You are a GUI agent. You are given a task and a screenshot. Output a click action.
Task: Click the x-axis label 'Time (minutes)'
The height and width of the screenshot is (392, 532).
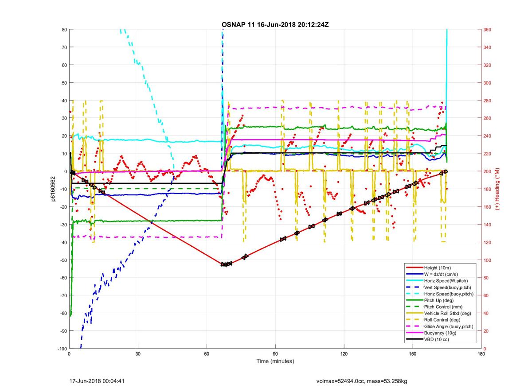tap(275, 361)
